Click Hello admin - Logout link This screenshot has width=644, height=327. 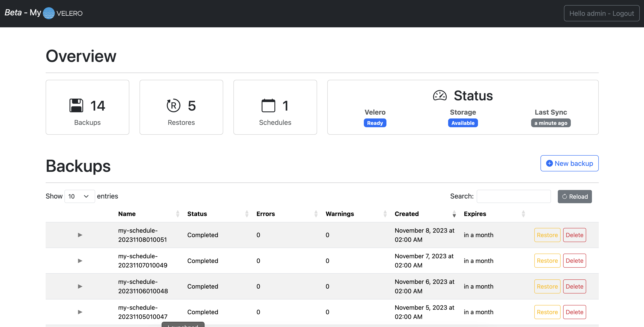click(x=601, y=13)
